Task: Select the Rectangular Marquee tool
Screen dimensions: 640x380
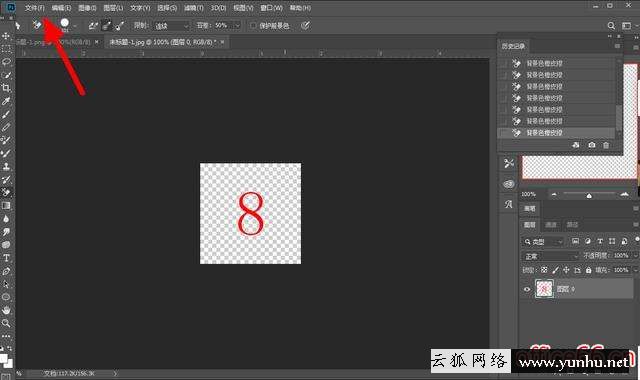Action: click(6, 49)
